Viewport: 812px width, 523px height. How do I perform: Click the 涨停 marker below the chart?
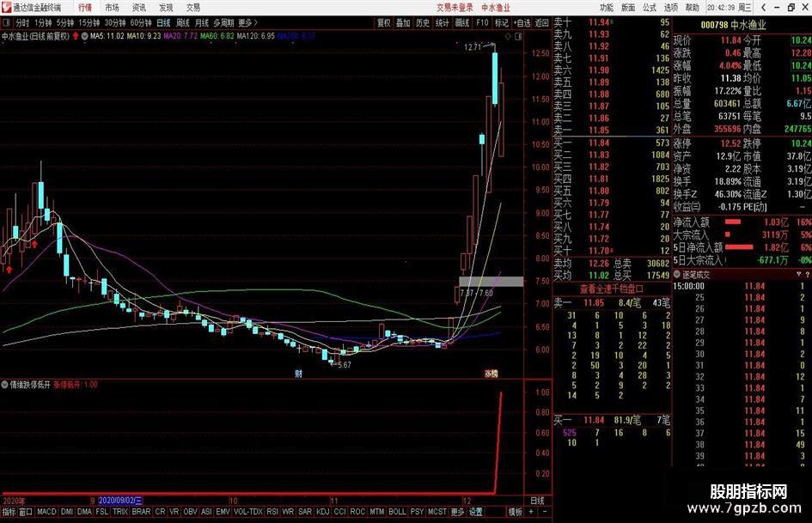tap(491, 374)
